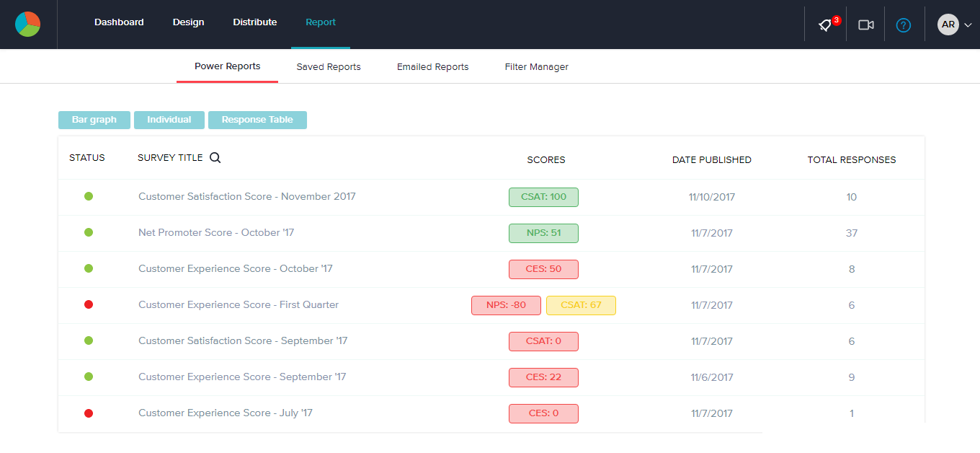This screenshot has height=453, width=980.
Task: Open the help question mark icon
Action: tap(904, 25)
